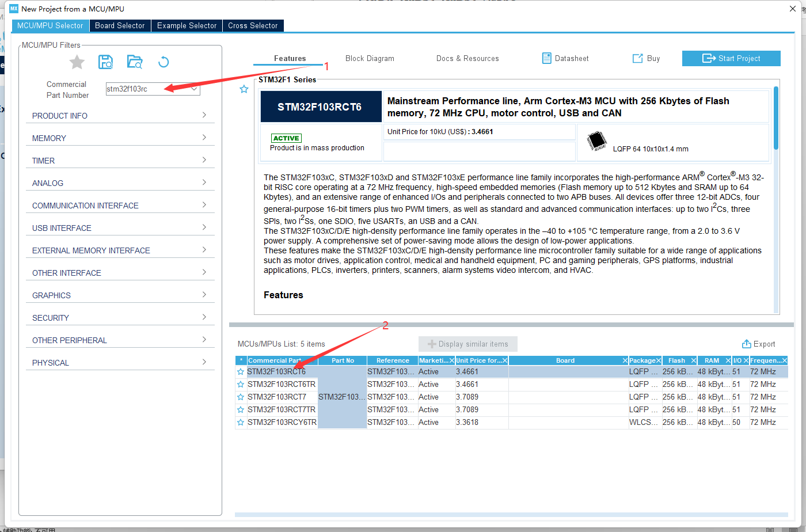Click the Export link

758,344
